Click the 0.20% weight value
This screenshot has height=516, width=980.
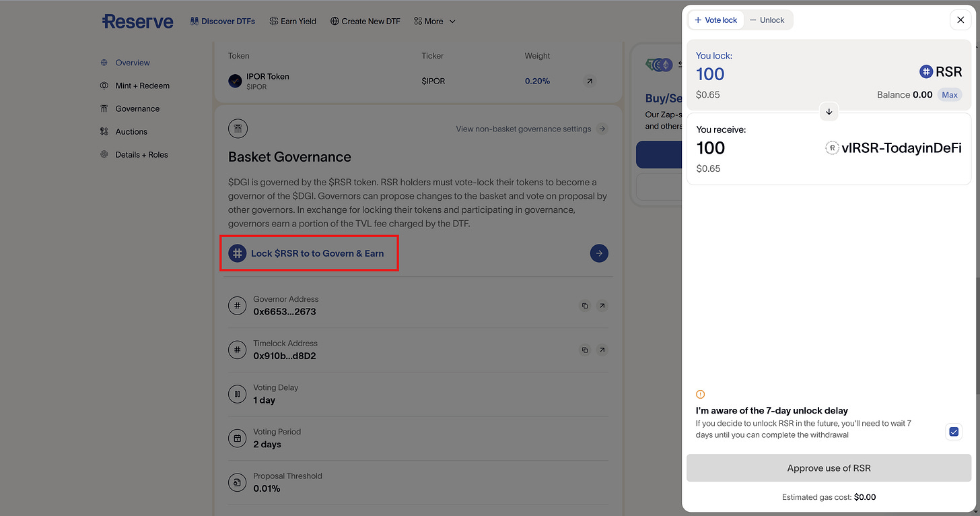537,81
